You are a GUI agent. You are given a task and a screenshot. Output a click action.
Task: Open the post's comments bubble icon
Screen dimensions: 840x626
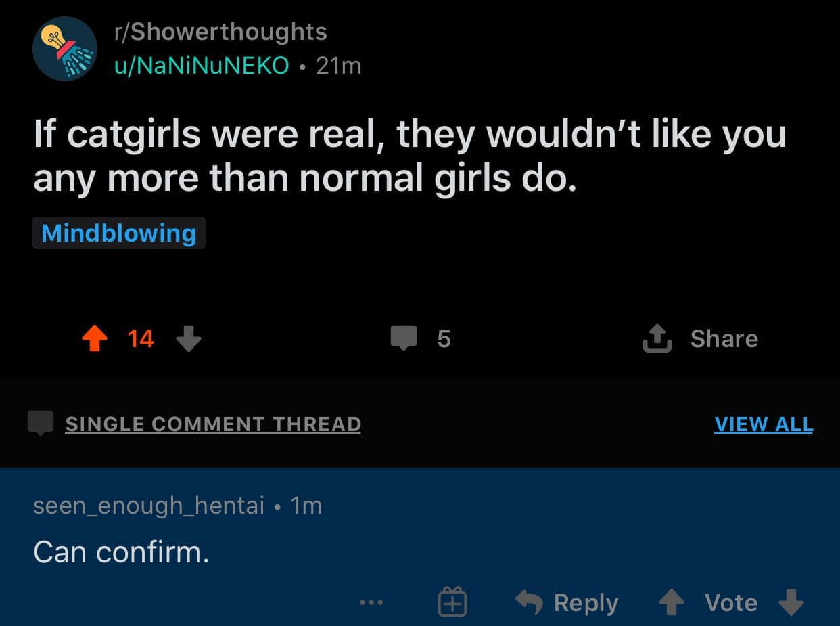tap(404, 338)
